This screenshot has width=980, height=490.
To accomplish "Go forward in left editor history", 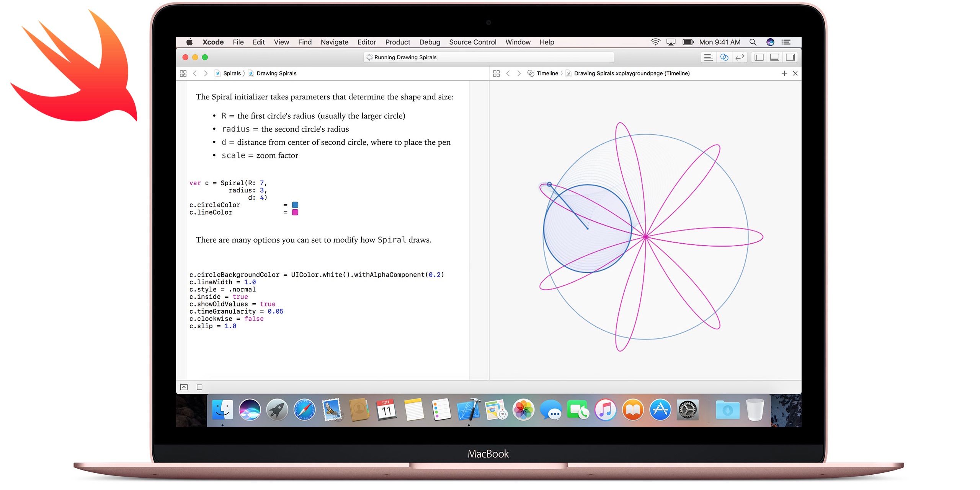I will tap(206, 73).
